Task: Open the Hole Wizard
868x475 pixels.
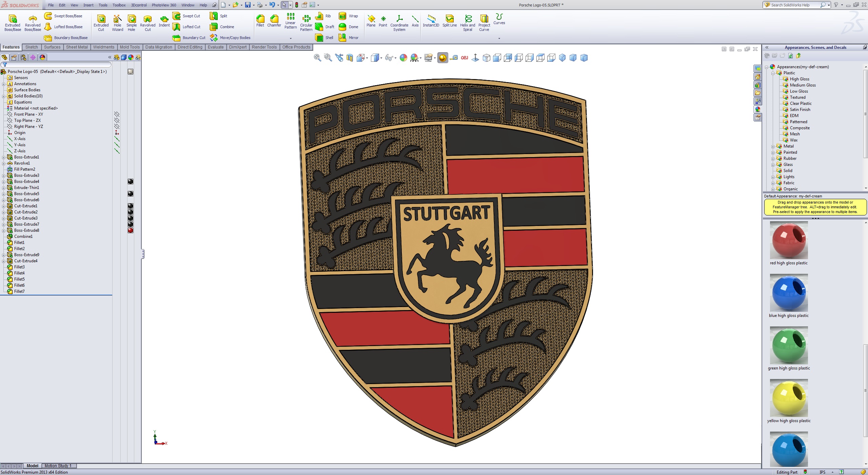Action: point(117,23)
